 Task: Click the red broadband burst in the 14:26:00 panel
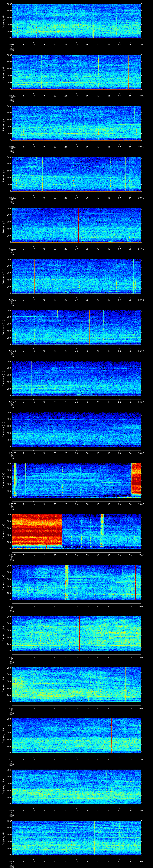click(37, 531)
